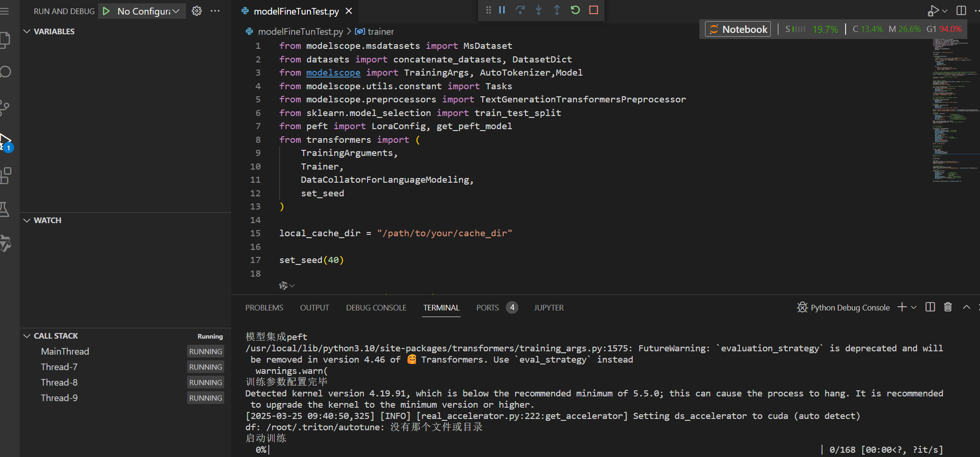The height and width of the screenshot is (457, 980).
Task: Open Explorer view in activity bar
Action: click(x=5, y=40)
